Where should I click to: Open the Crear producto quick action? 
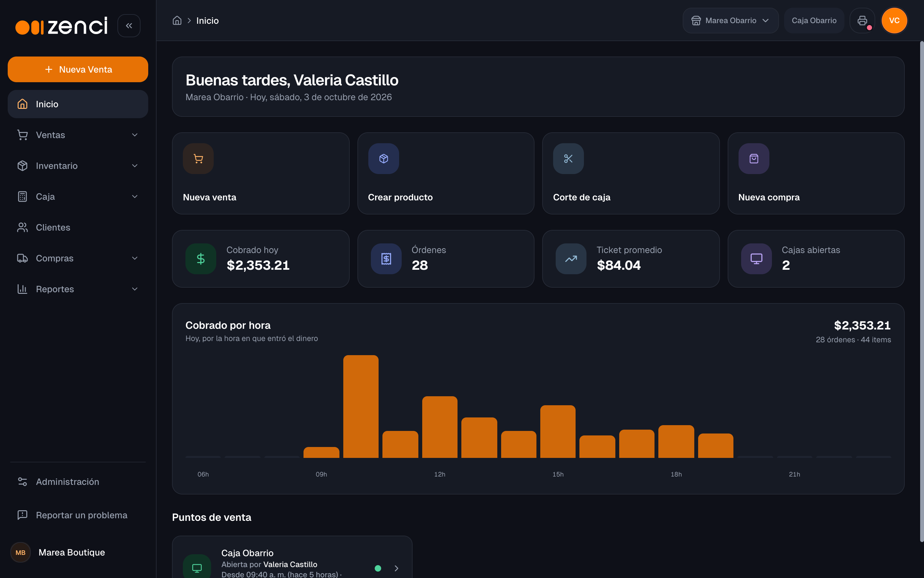446,173
